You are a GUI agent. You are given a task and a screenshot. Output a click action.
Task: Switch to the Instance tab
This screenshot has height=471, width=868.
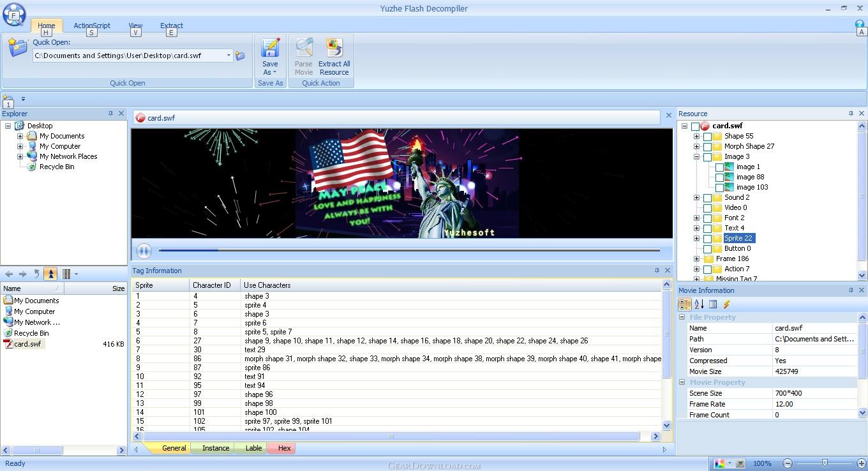tap(216, 448)
